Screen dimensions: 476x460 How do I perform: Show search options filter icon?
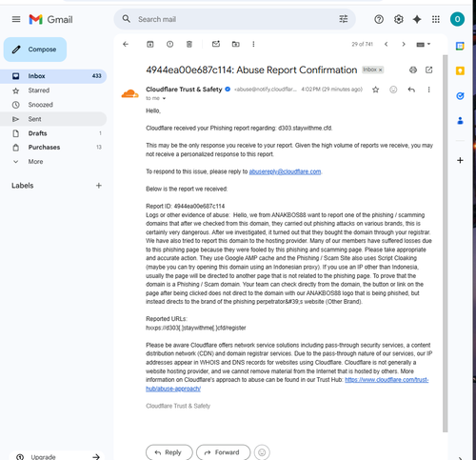(x=344, y=19)
